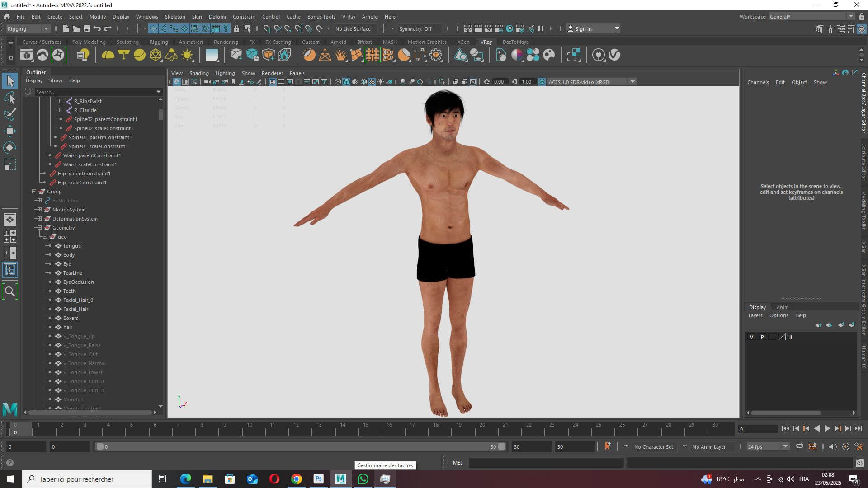Collapse the Geometry node in Outliner
Viewport: 868px width, 488px height.
click(x=39, y=228)
